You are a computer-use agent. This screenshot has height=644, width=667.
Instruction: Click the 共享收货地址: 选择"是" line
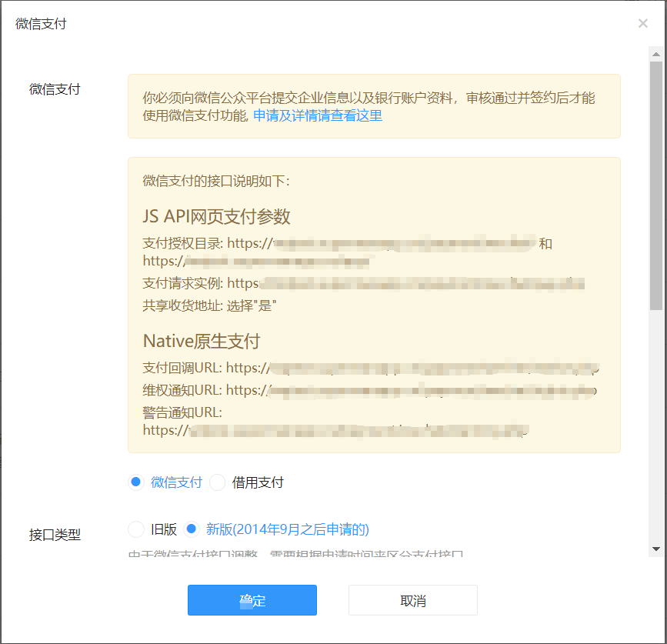click(210, 305)
